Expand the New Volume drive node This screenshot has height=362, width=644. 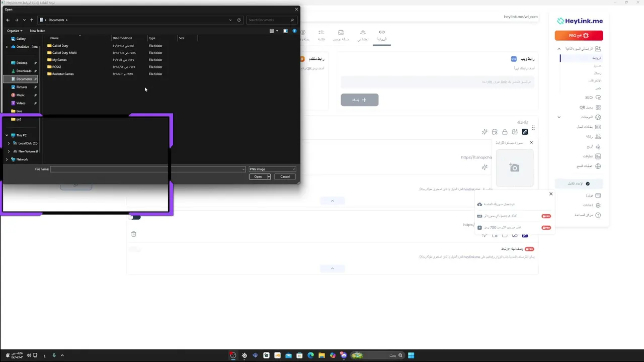pos(9,151)
